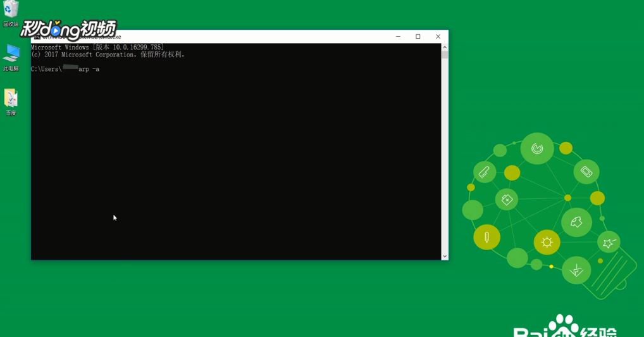This screenshot has height=337, width=644.
Task: Select the This PC desktop icon
Action: pyautogui.click(x=11, y=58)
